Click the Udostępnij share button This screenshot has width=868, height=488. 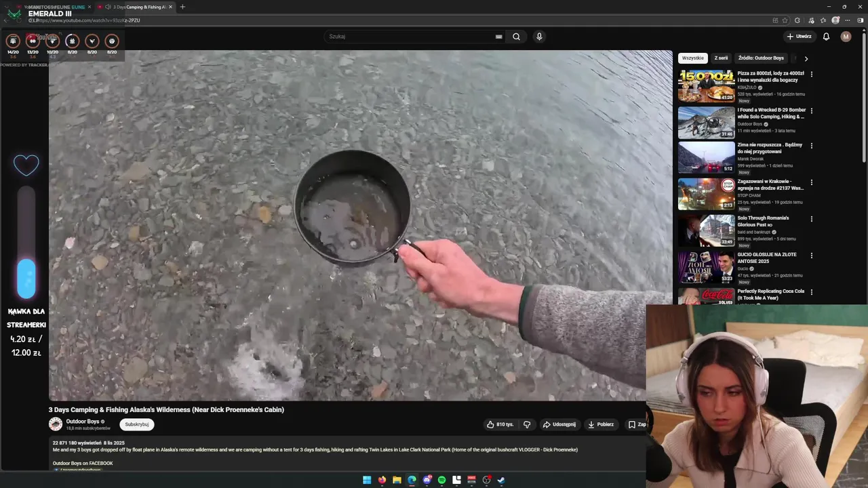point(559,424)
